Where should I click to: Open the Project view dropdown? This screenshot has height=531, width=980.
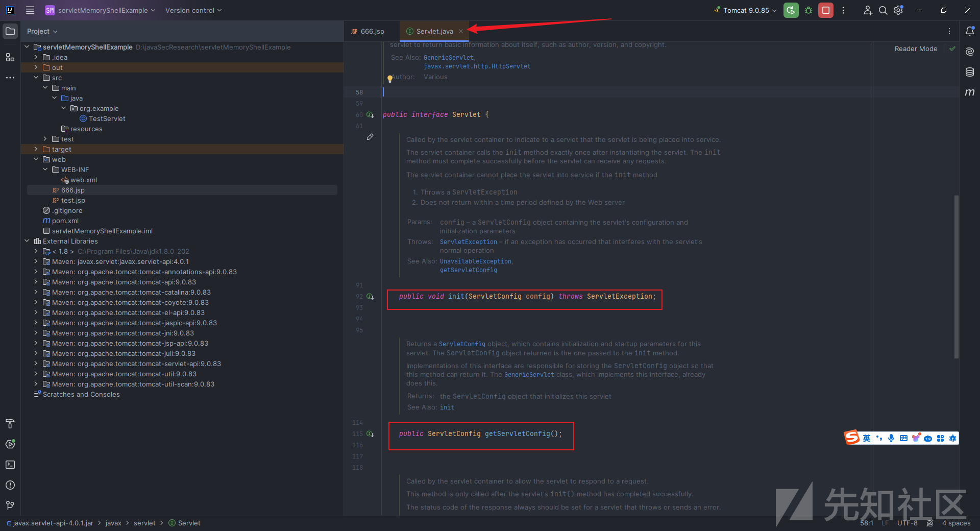[x=42, y=31]
